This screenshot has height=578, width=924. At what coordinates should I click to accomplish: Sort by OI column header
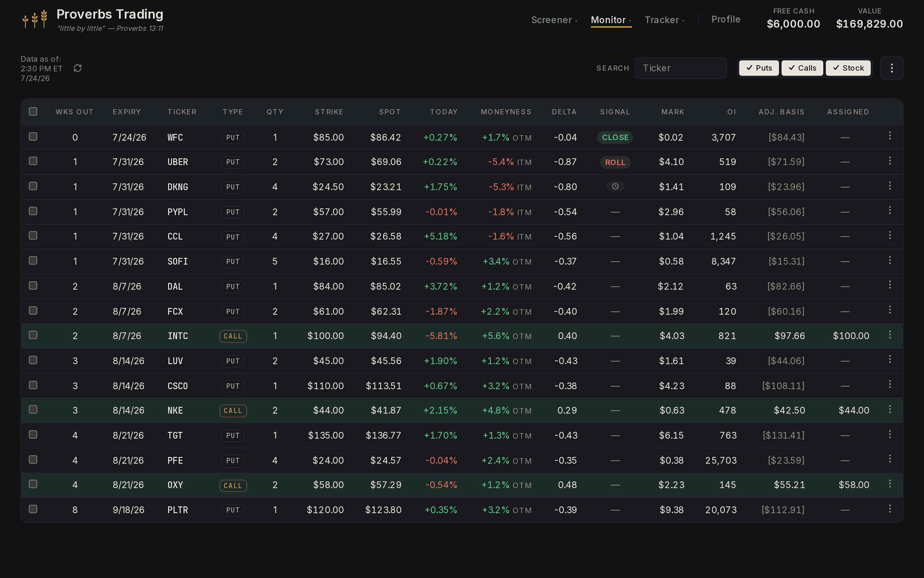coord(732,112)
